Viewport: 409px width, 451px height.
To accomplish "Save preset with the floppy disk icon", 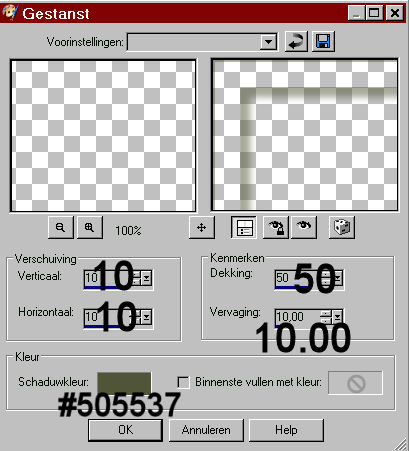I will (323, 42).
